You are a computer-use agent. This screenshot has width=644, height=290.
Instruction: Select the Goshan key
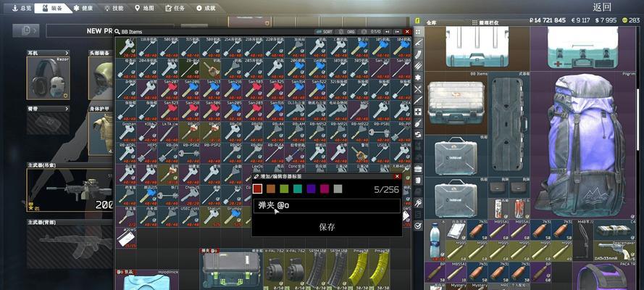point(126,132)
